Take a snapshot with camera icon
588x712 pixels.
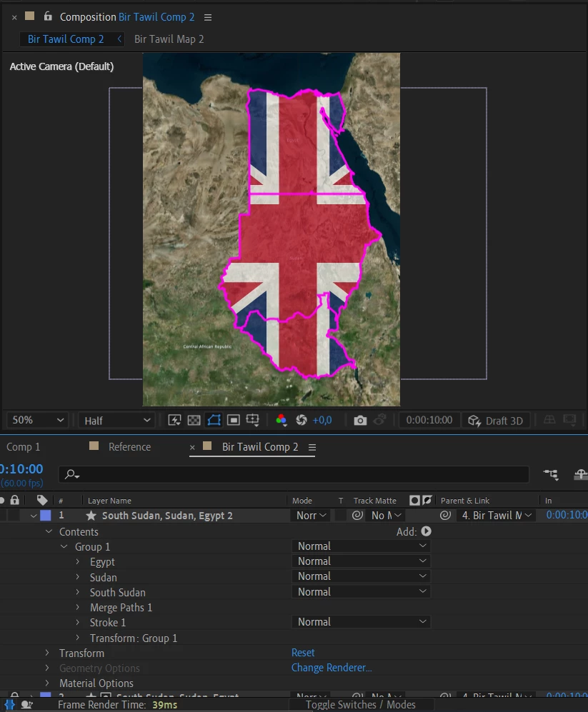(x=360, y=421)
